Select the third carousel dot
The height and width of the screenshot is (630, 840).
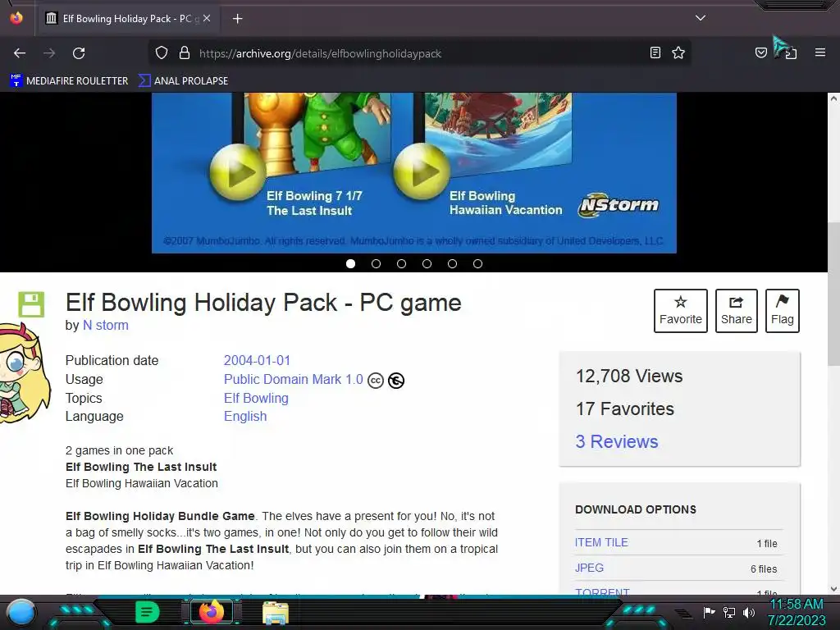click(x=401, y=263)
